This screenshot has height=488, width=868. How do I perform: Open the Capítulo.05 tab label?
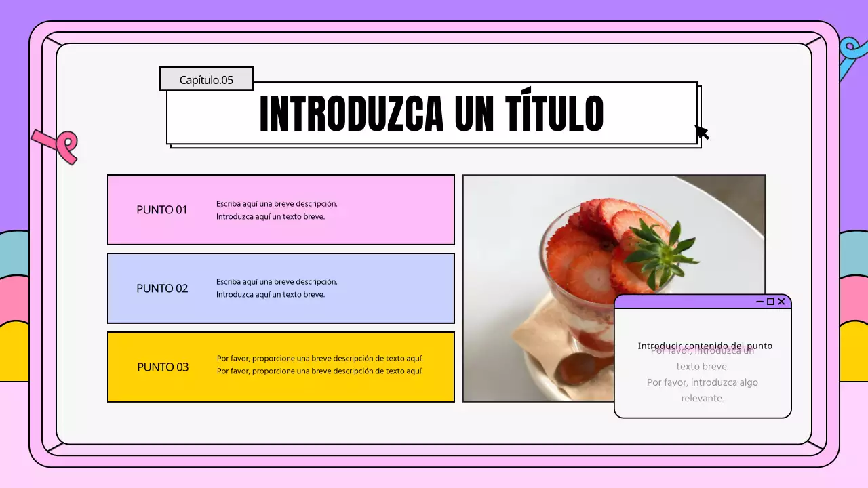tap(205, 79)
